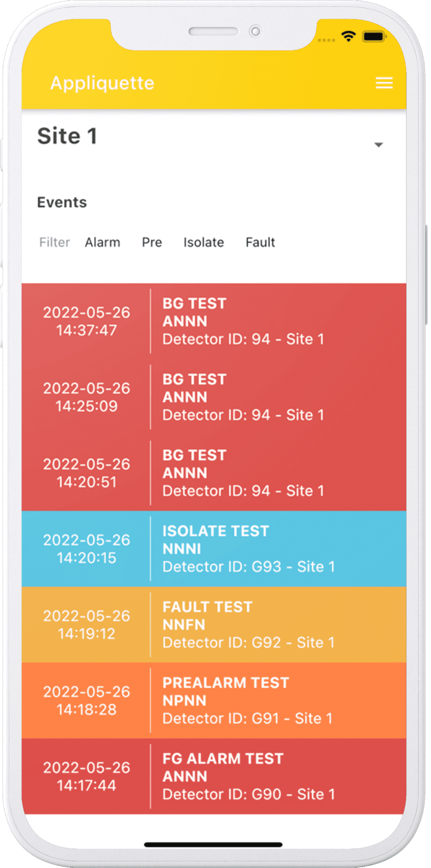The height and width of the screenshot is (868, 431).
Task: Open details for the ISOLATE TEST event
Action: pos(215,548)
